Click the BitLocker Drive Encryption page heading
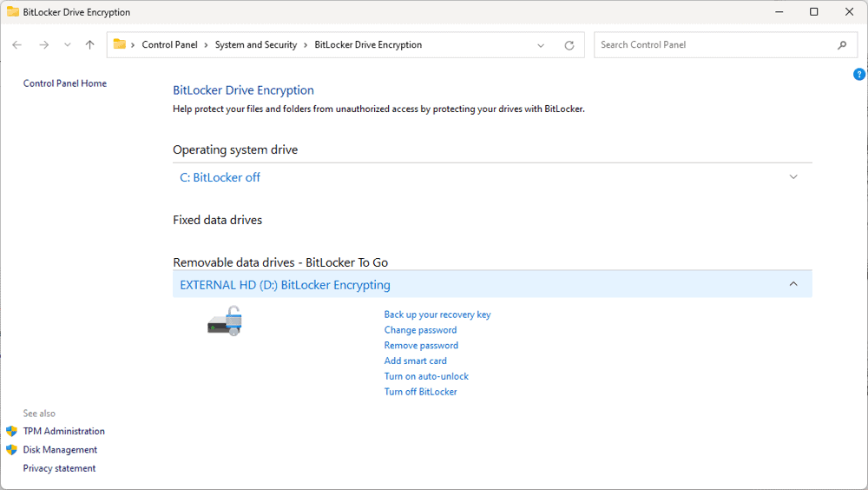This screenshot has width=868, height=490. (x=243, y=90)
